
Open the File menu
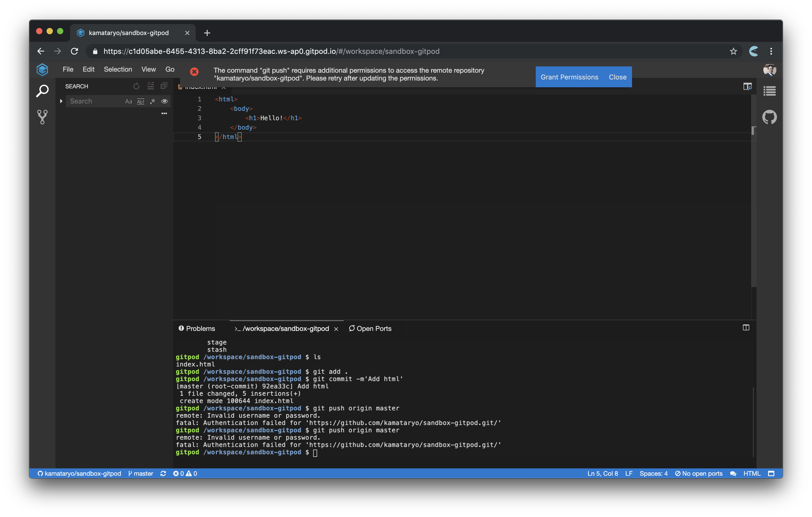tap(68, 69)
